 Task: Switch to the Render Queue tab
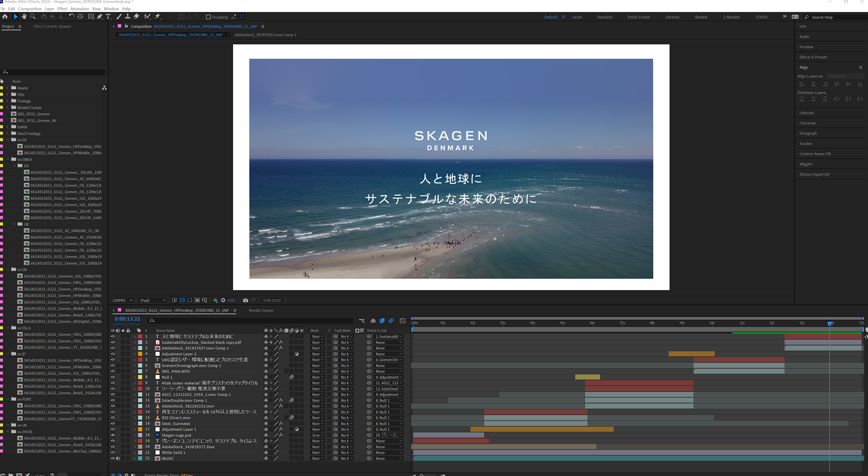click(261, 310)
